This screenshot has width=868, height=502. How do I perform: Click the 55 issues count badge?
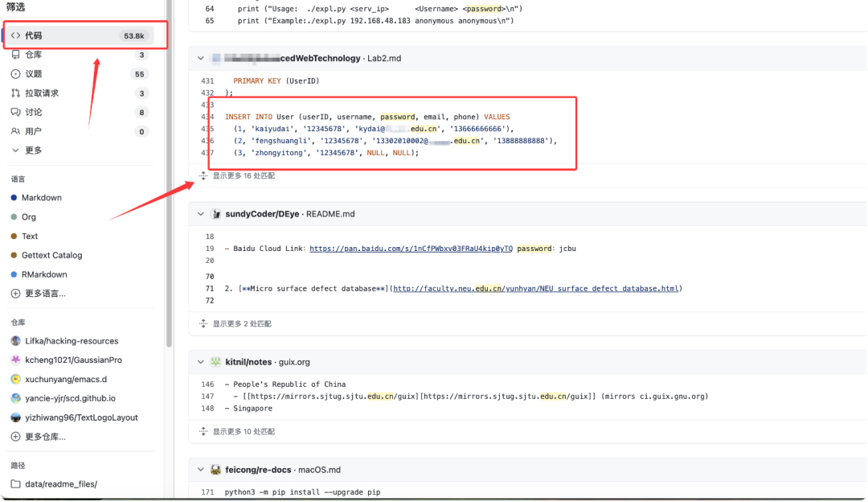140,74
